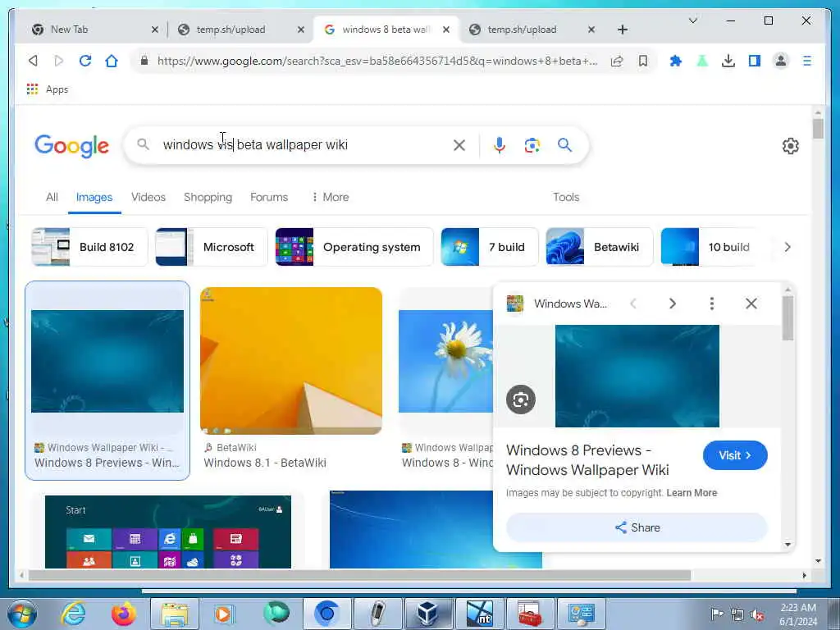This screenshot has width=840, height=630.
Task: Open VirtualBox cube icon on taskbar
Action: tap(428, 614)
